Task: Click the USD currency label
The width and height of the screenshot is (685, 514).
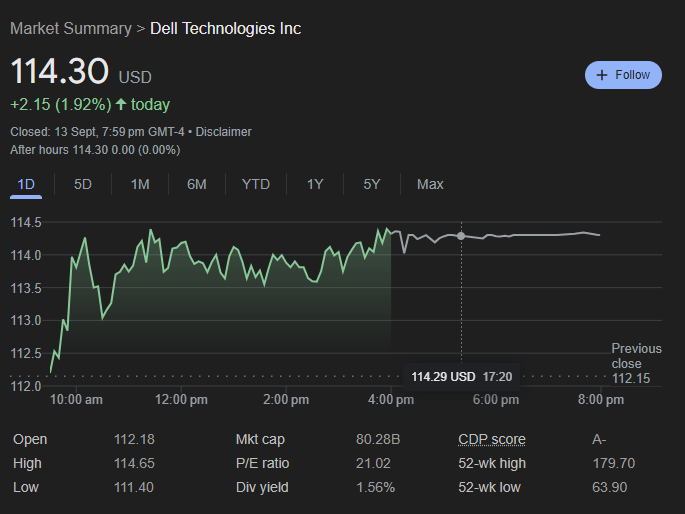Action: pos(135,77)
